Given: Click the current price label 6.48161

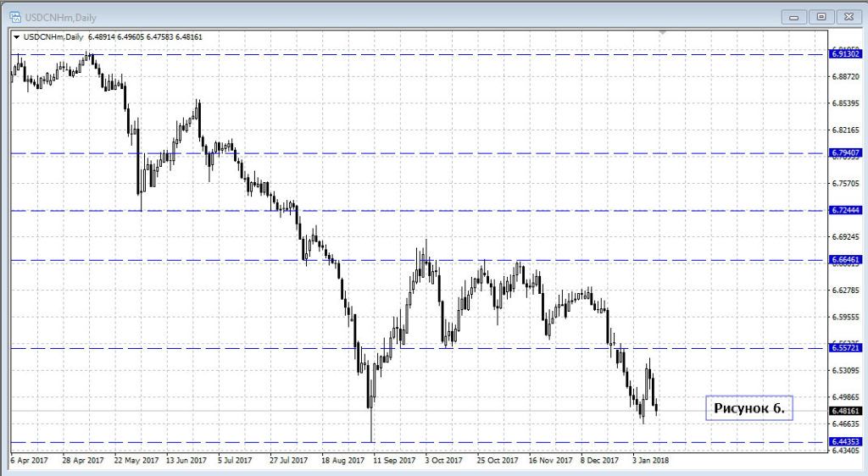Looking at the screenshot, I should [x=846, y=410].
